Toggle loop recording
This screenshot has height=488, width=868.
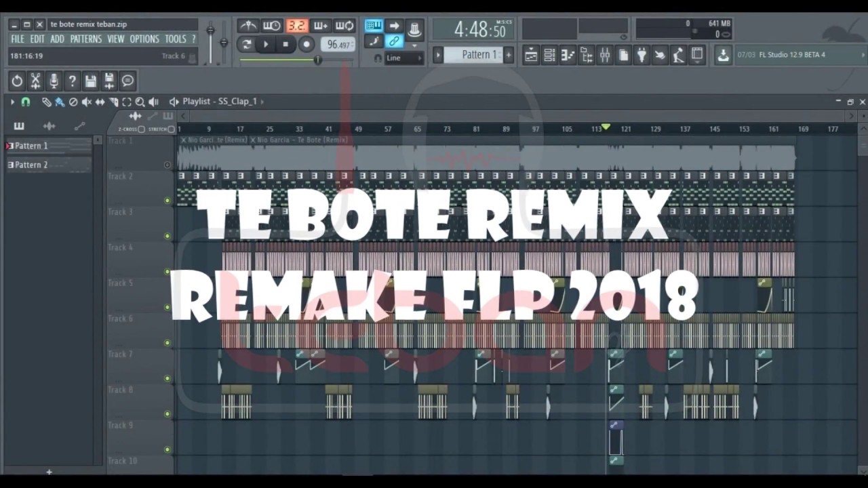pos(344,26)
